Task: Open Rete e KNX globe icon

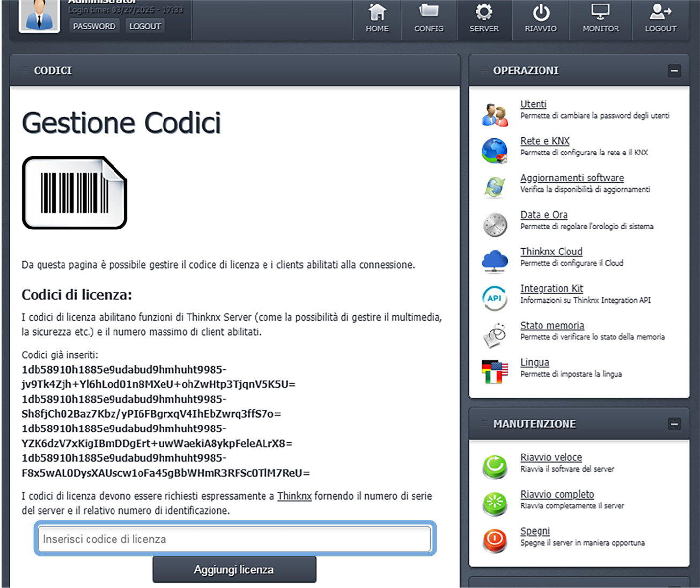Action: 495,151
